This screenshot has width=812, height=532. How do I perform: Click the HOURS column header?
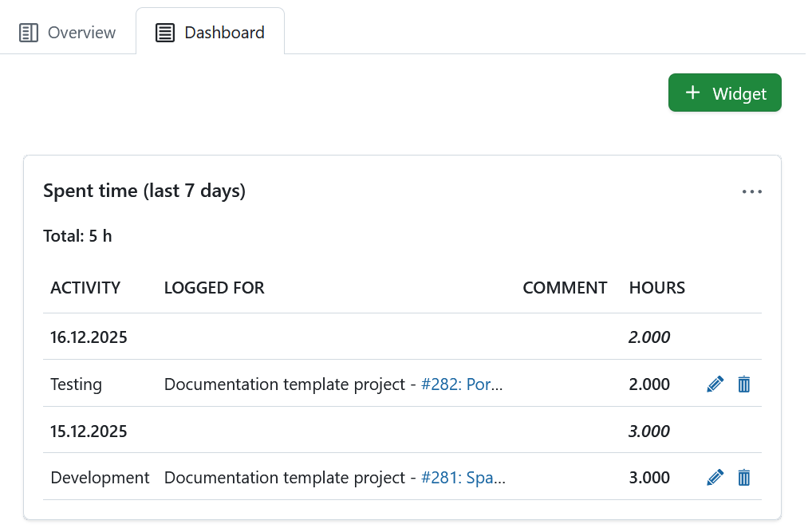pyautogui.click(x=657, y=287)
